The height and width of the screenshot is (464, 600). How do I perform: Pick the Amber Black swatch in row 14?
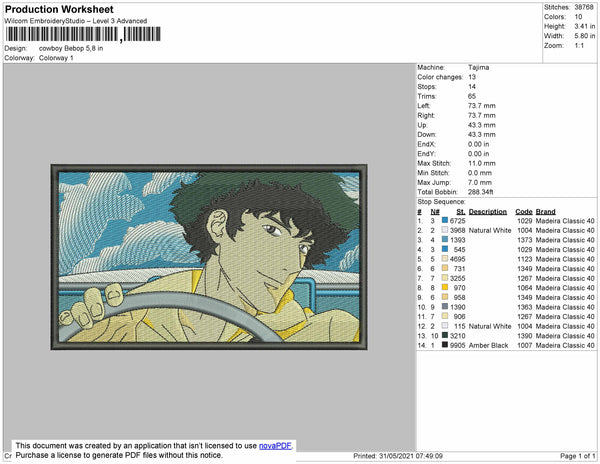pyautogui.click(x=445, y=345)
